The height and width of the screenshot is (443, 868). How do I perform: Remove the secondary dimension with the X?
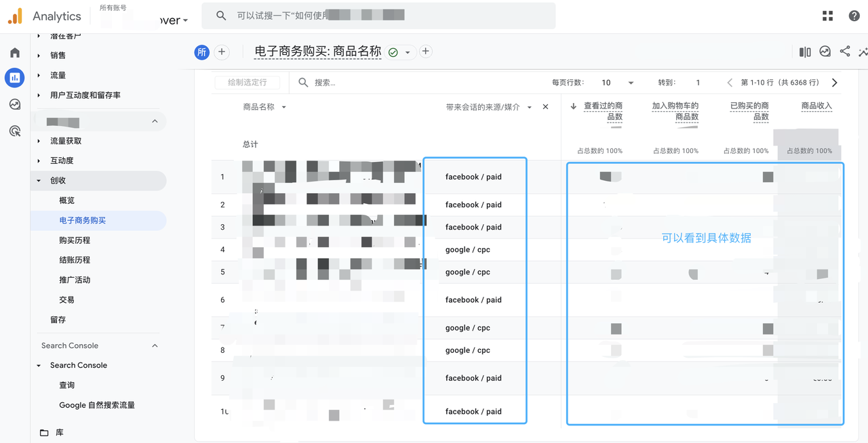click(x=545, y=107)
